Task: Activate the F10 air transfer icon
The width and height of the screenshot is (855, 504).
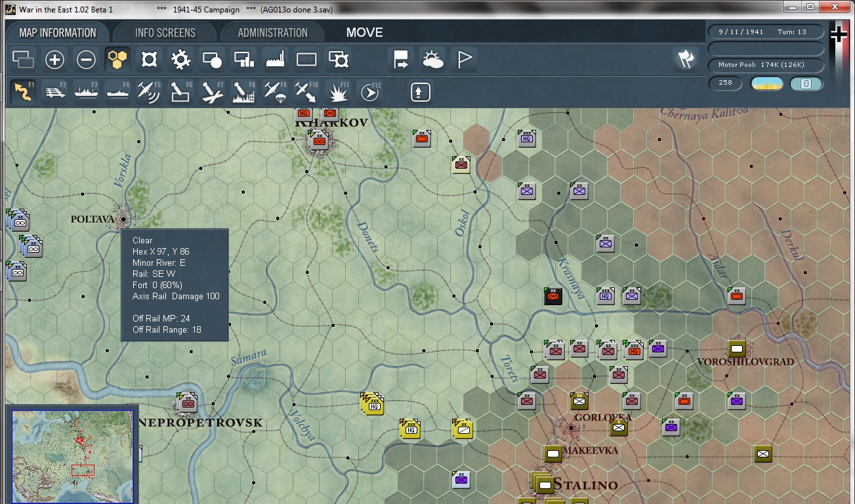Action: [306, 92]
